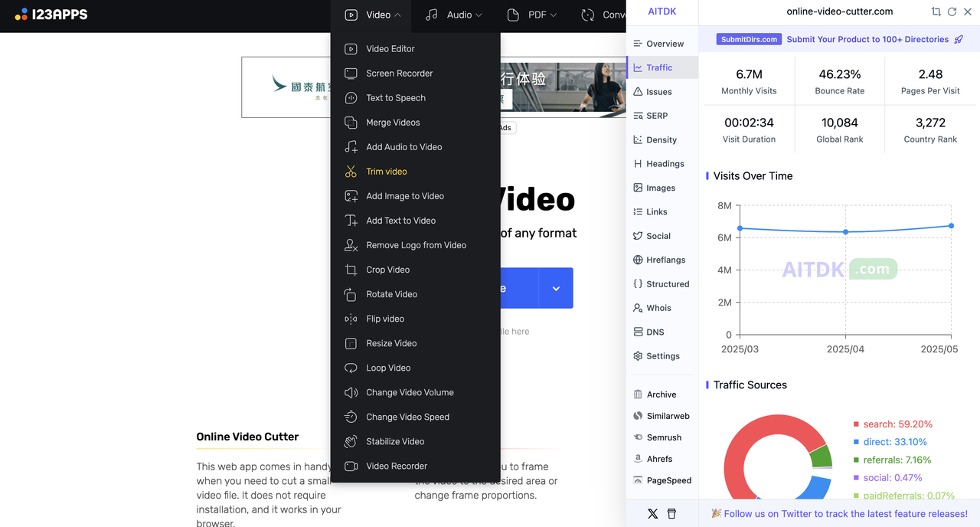
Task: Open the X (Twitter) icon in footer
Action: click(x=652, y=514)
